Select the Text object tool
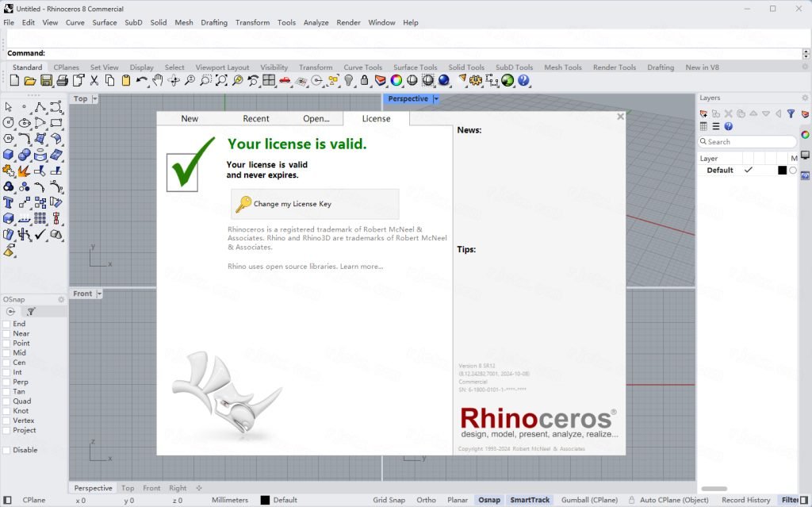The image size is (812, 507). coord(8,202)
